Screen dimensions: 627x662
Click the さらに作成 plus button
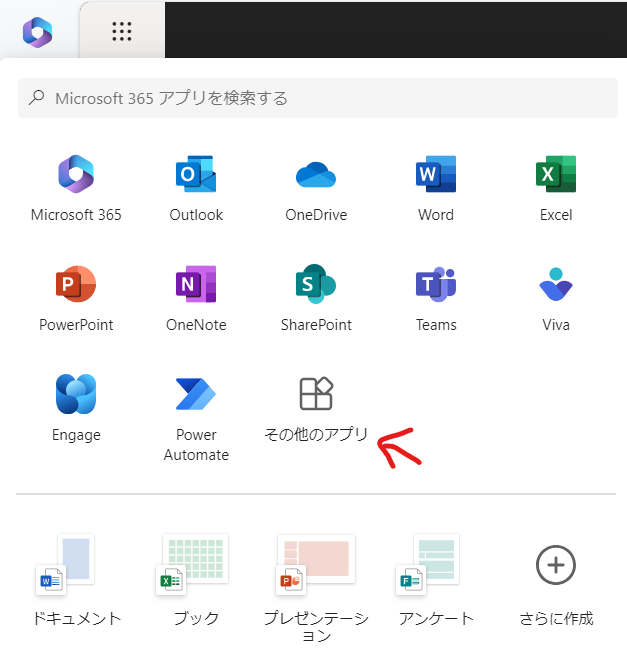tap(556, 565)
